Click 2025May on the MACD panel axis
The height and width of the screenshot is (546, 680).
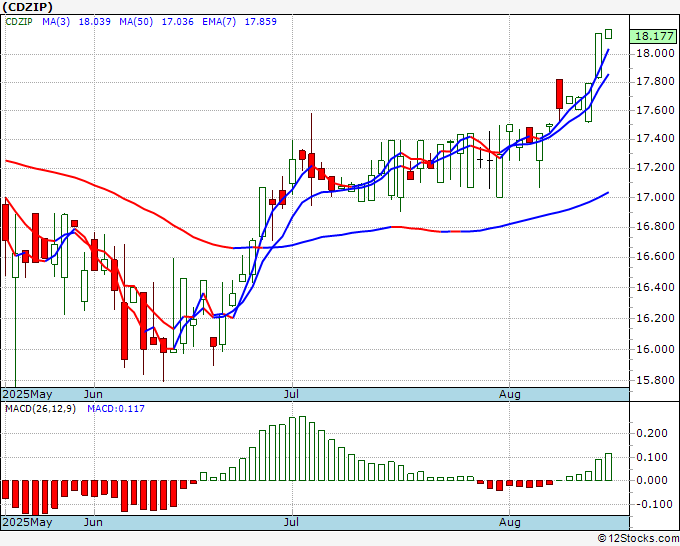pos(27,522)
